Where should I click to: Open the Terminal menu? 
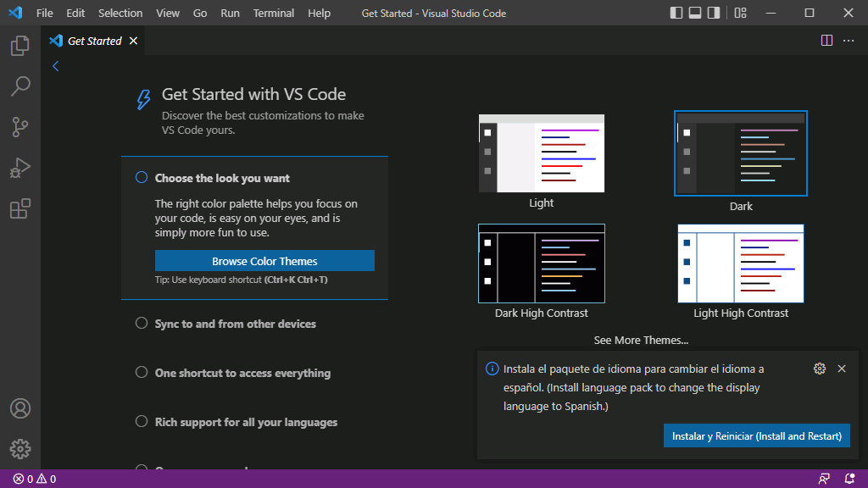tap(274, 13)
